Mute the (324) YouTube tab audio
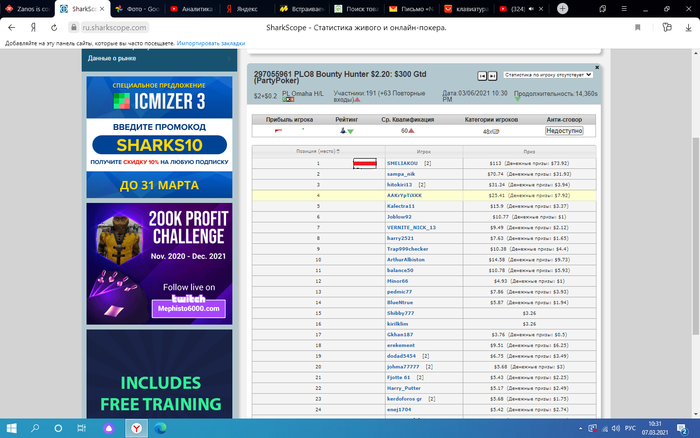Viewport: 700px width, 438px height. coord(531,9)
